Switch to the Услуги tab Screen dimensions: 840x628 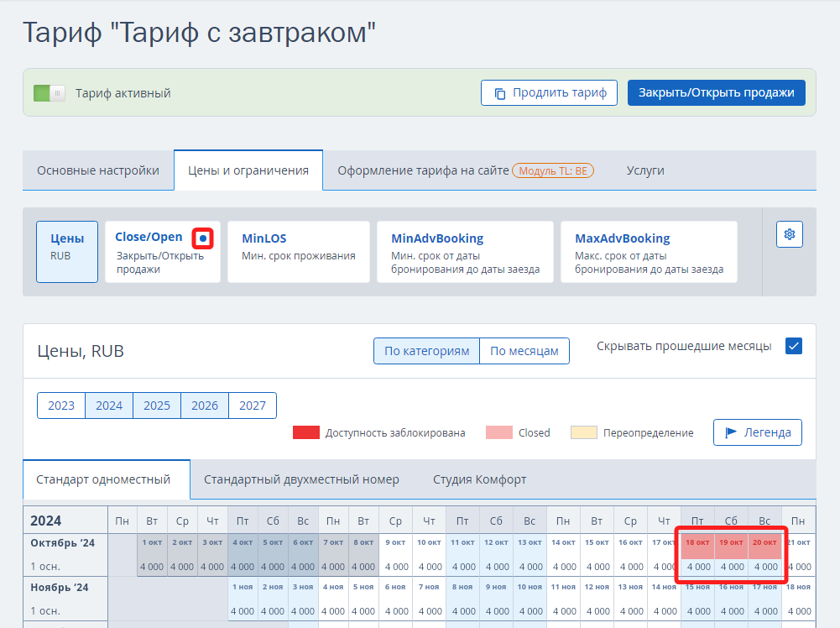pos(644,170)
